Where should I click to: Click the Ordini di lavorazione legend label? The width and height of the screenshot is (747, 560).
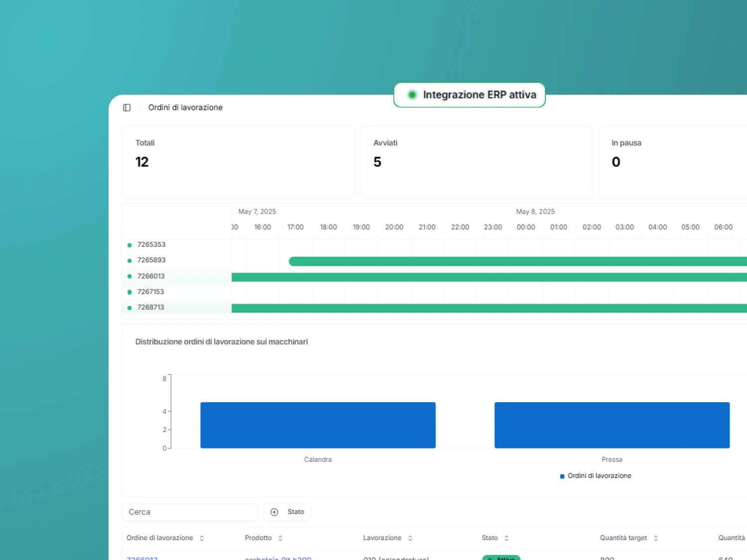(600, 476)
